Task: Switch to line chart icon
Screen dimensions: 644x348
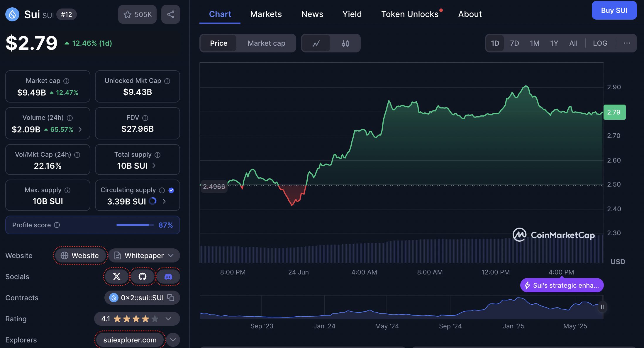Action: [316, 43]
